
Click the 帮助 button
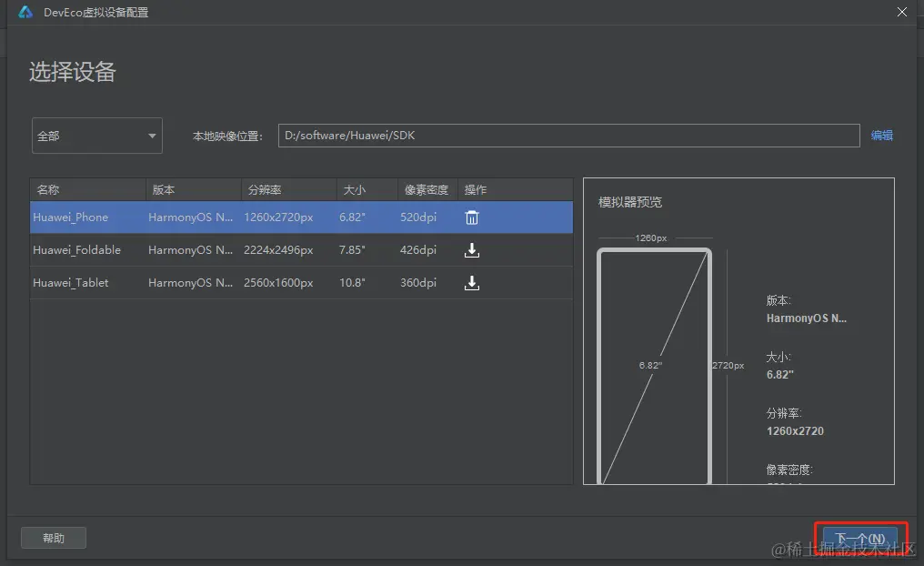tap(54, 538)
